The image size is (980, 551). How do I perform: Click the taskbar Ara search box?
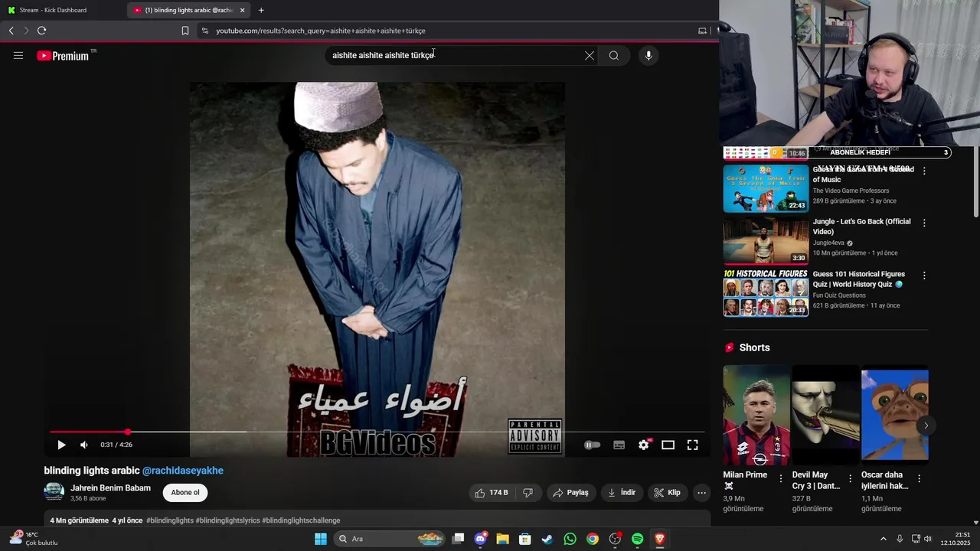pos(390,539)
